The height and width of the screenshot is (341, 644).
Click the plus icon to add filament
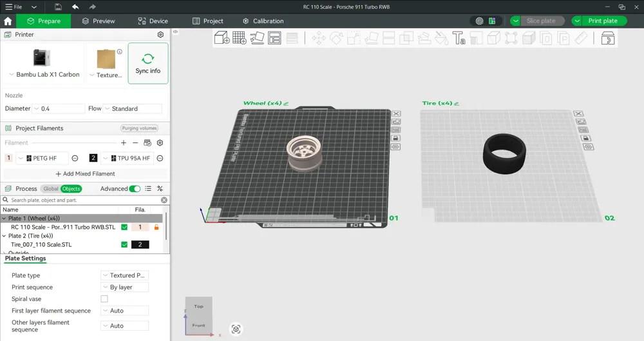tap(124, 142)
